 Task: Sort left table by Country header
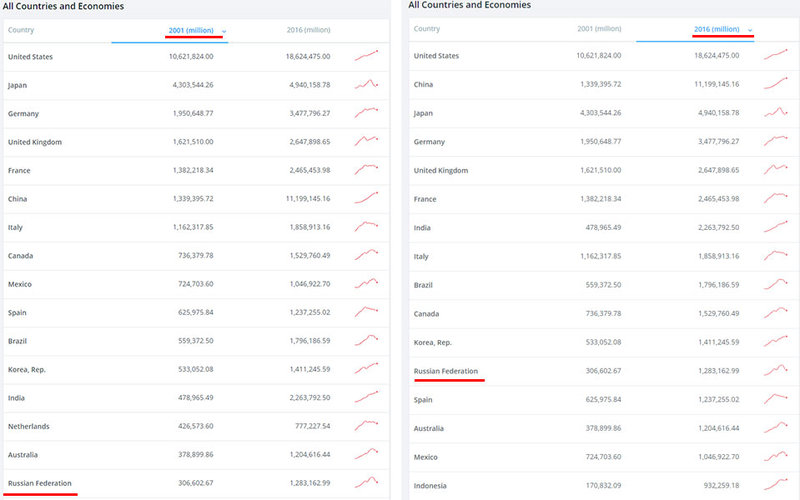click(21, 30)
